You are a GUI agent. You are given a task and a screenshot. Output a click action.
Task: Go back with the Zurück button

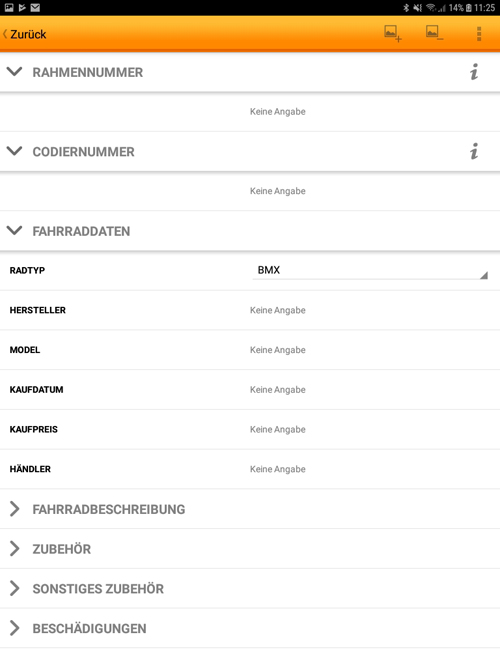24,34
